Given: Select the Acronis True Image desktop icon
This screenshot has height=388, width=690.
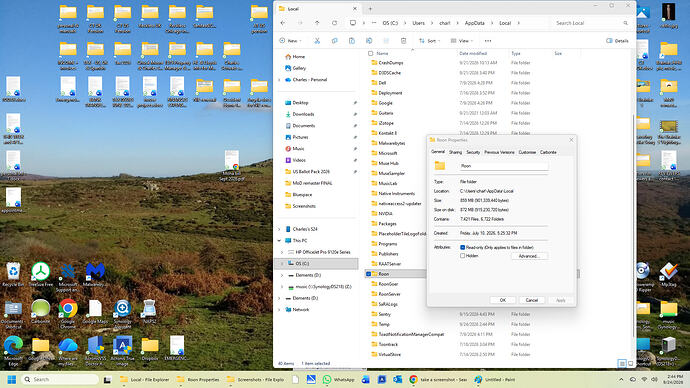Looking at the screenshot, I should 122,350.
